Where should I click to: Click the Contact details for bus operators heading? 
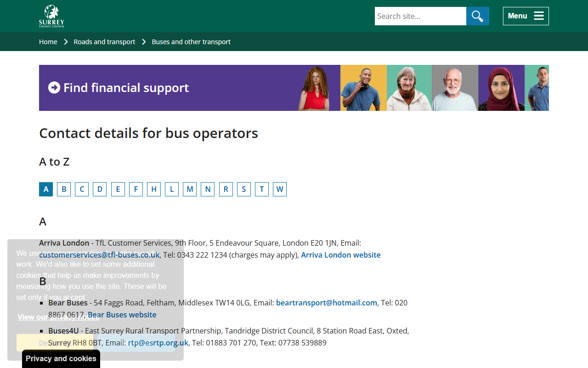pos(148,133)
